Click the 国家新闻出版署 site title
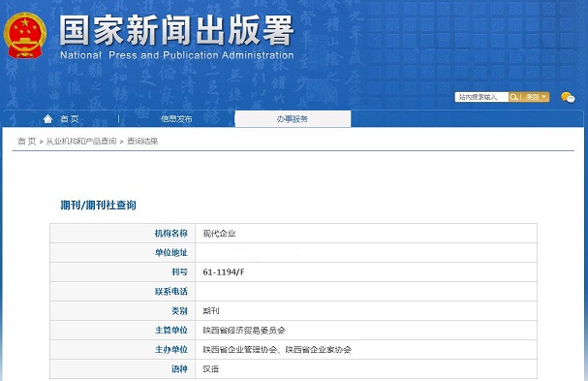The height and width of the screenshot is (381, 588). click(x=176, y=30)
